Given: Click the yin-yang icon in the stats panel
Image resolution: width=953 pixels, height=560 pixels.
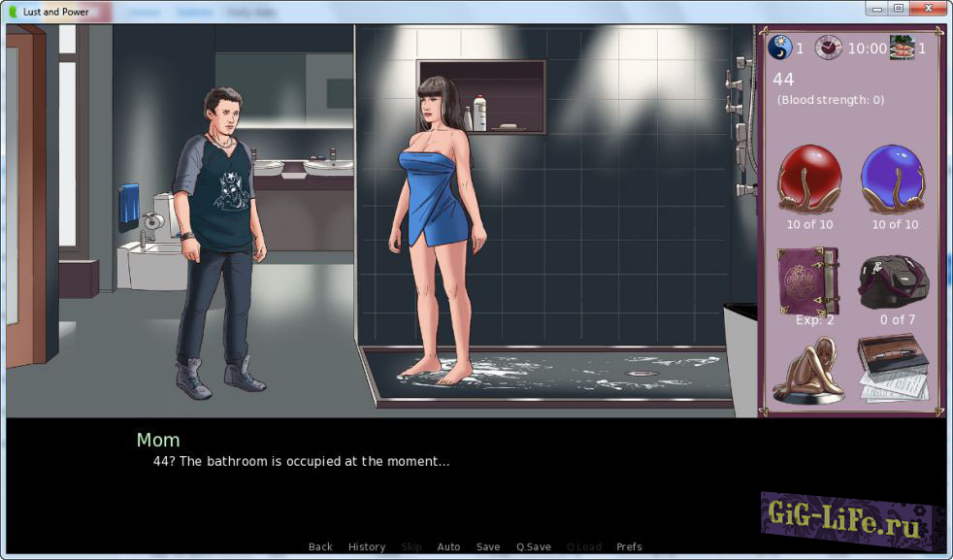Looking at the screenshot, I should (x=779, y=48).
